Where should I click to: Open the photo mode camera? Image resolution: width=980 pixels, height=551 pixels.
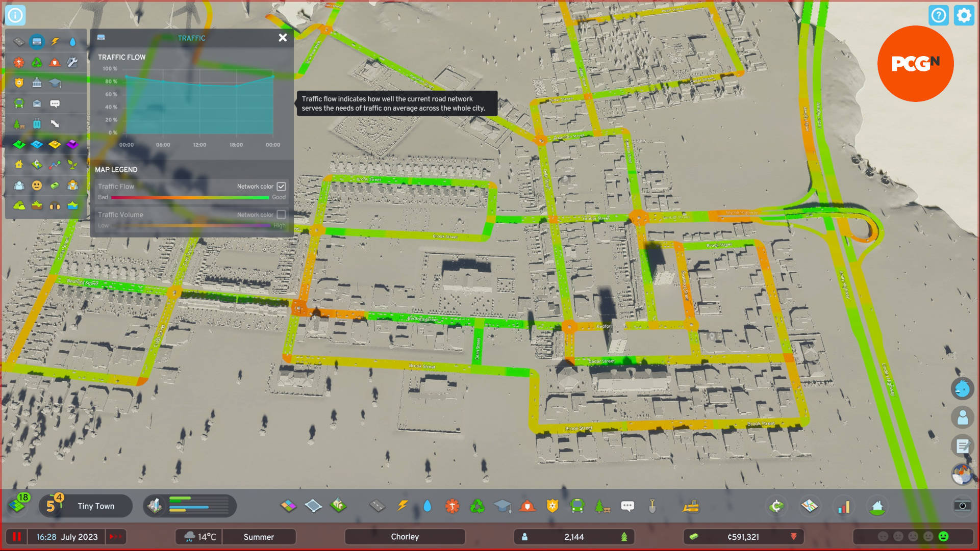962,506
